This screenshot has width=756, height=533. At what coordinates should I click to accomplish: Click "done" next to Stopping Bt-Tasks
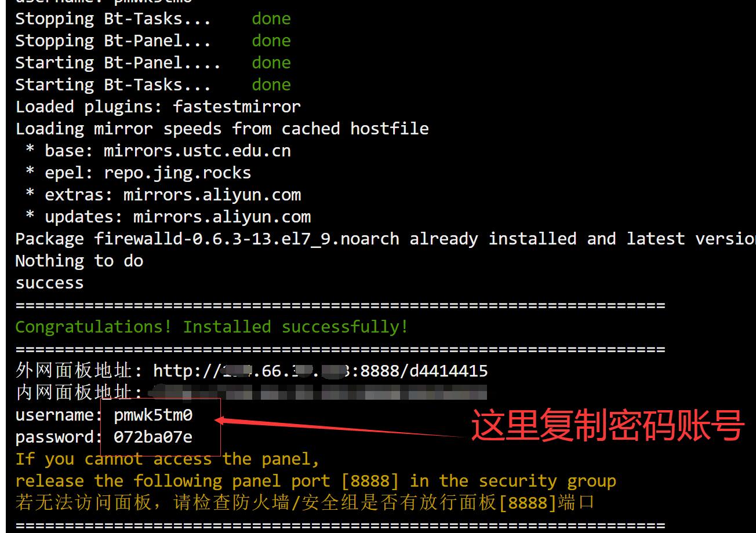[x=271, y=19]
